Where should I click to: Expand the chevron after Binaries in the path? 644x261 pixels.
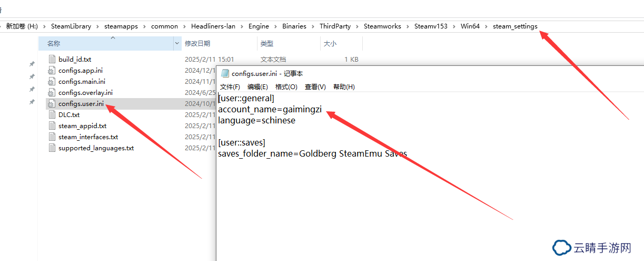tap(313, 26)
